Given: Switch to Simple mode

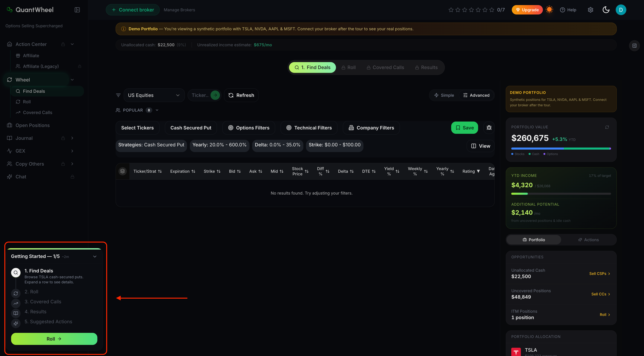Looking at the screenshot, I should pyautogui.click(x=444, y=95).
